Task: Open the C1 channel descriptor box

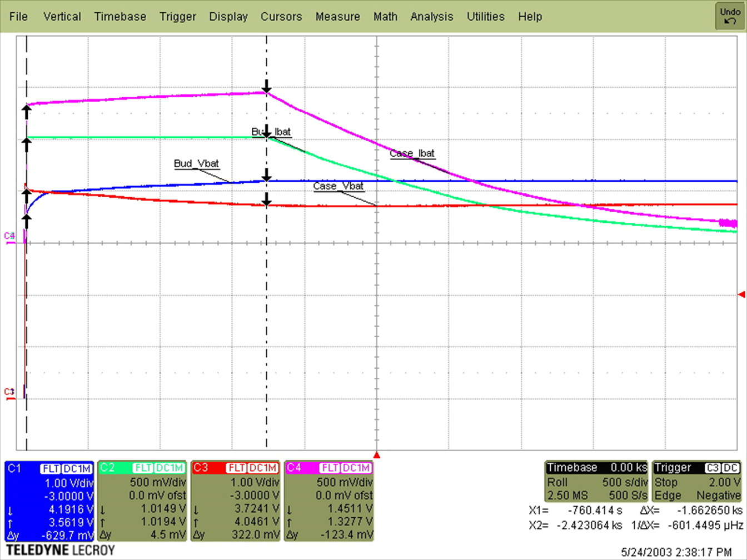Action: point(49,501)
